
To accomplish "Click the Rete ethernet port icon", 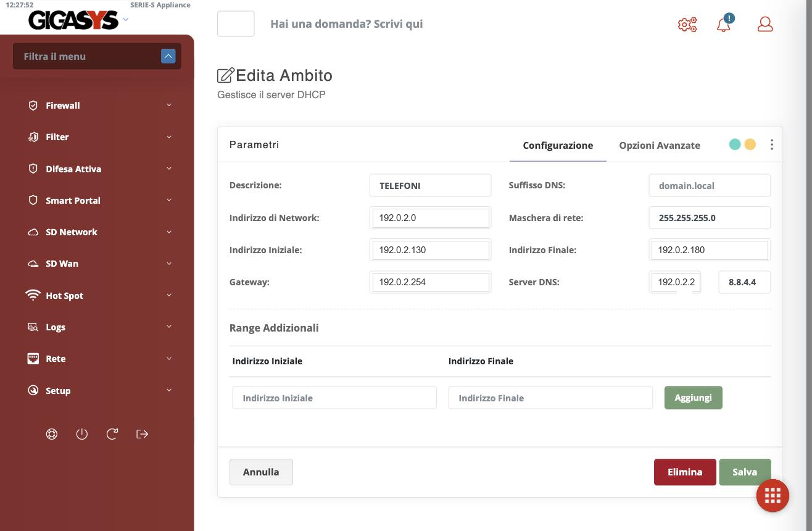I will click(33, 359).
